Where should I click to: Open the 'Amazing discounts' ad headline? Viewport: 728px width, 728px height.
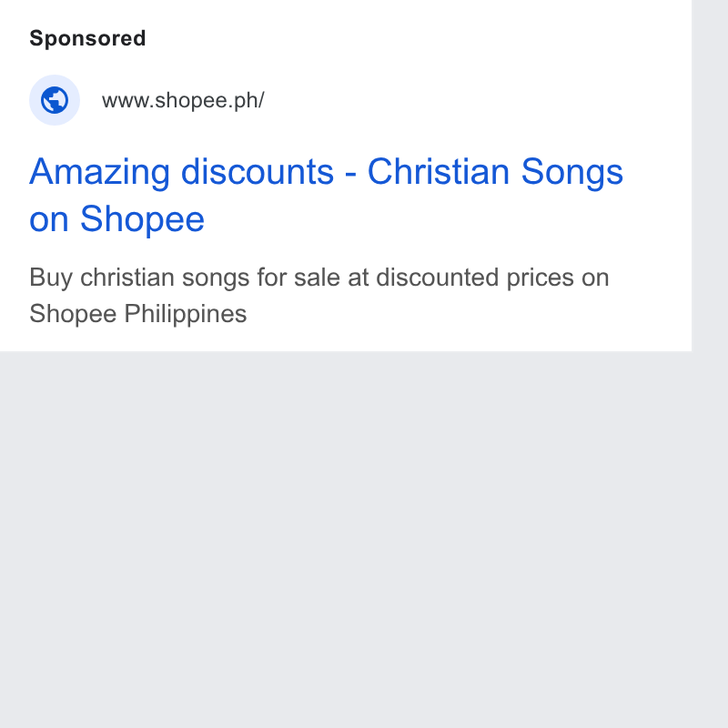pos(326,195)
